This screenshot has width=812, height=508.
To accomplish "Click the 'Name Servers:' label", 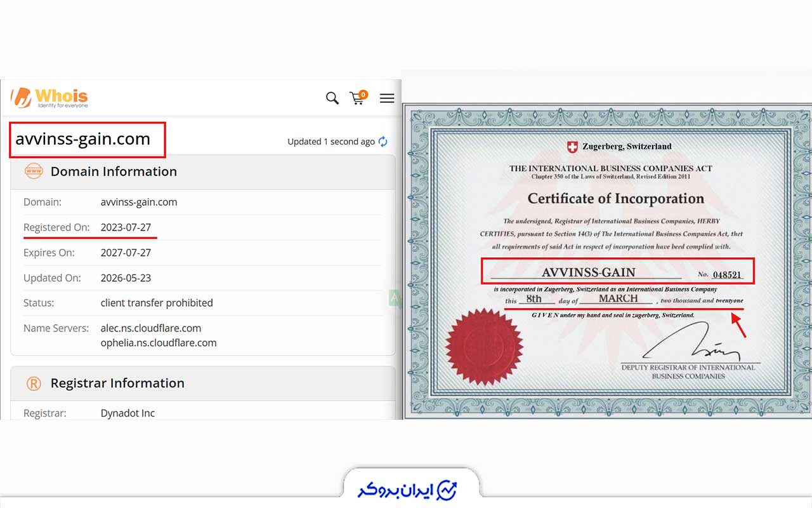I will [56, 328].
